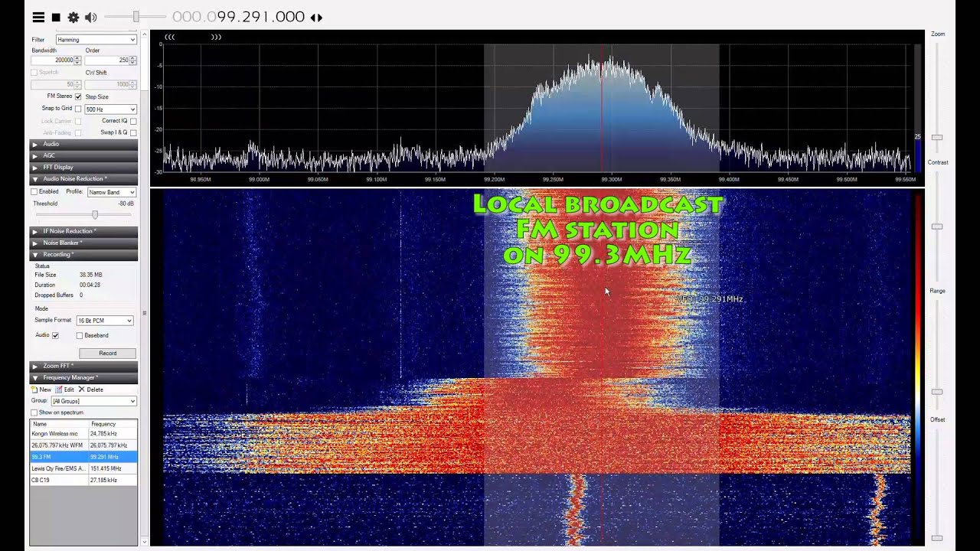Click the 151.415 MHz frequency cell

(113, 468)
